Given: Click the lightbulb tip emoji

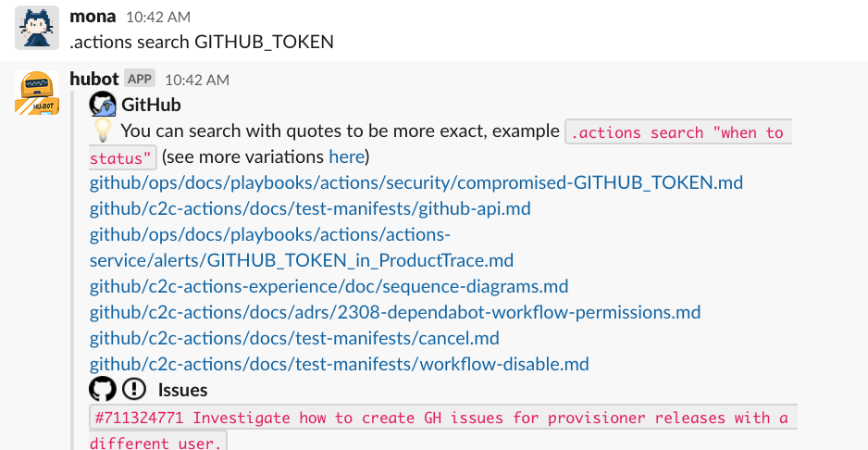Looking at the screenshot, I should (x=102, y=131).
